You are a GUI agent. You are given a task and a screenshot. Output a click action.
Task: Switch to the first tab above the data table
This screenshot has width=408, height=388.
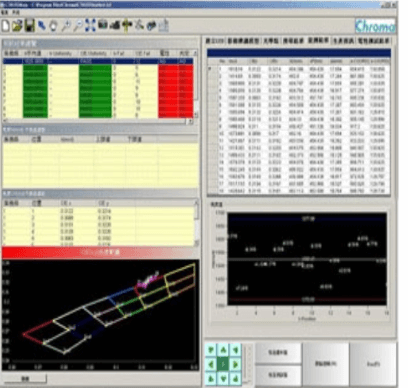[215, 41]
